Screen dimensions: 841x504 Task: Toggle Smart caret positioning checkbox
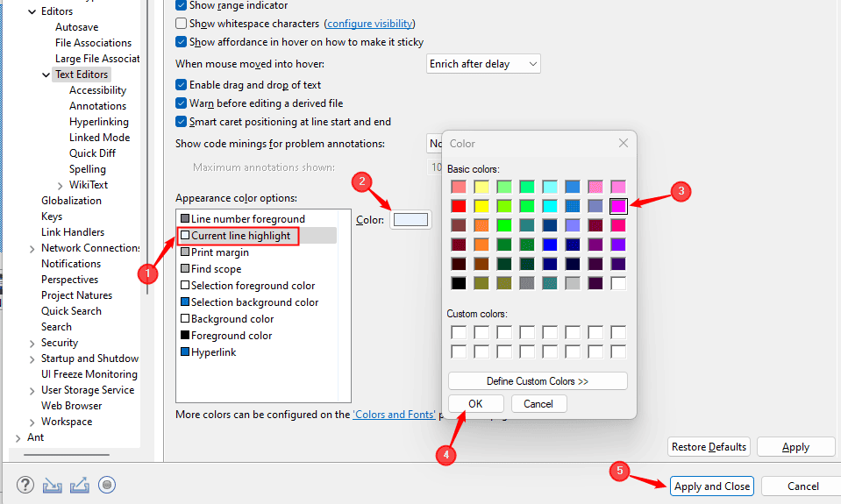(182, 122)
